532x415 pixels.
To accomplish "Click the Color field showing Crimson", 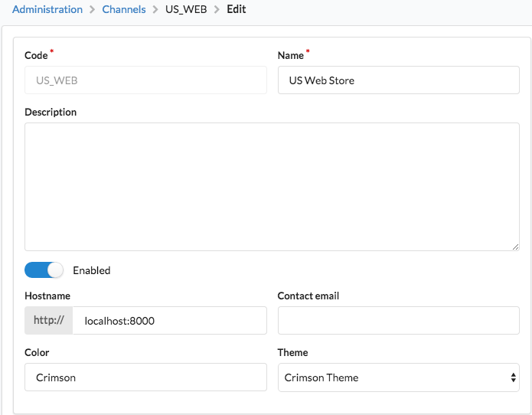I will [145, 377].
